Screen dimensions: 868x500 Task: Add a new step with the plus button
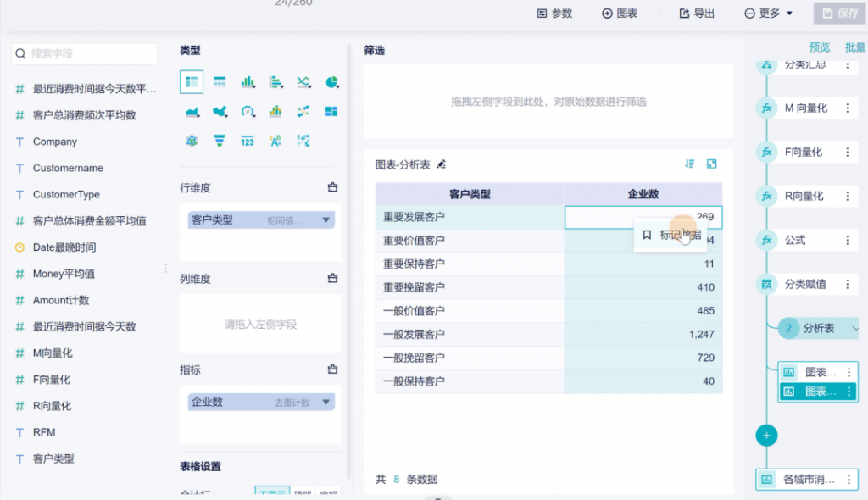pyautogui.click(x=766, y=435)
